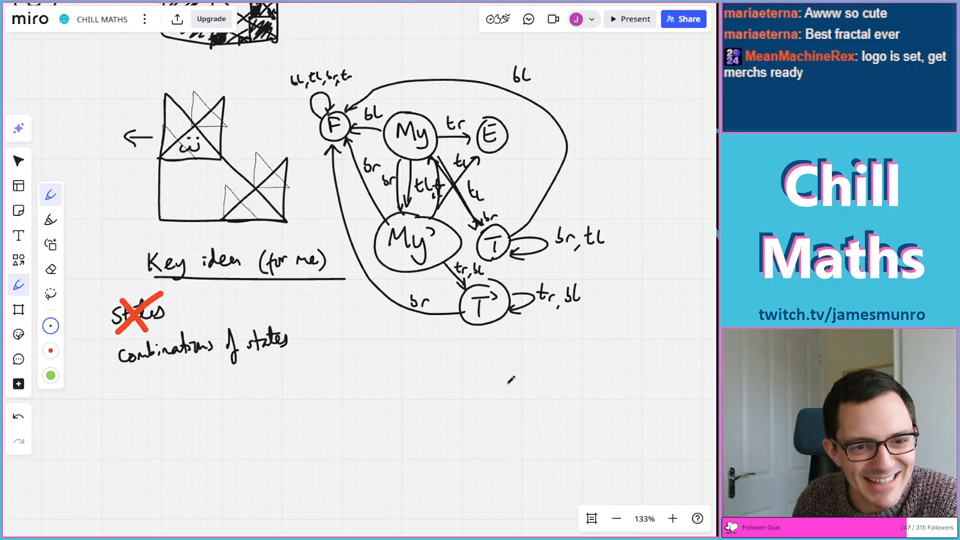Toggle the comments reactions icon in header
The height and width of the screenshot is (540, 960).
[528, 19]
